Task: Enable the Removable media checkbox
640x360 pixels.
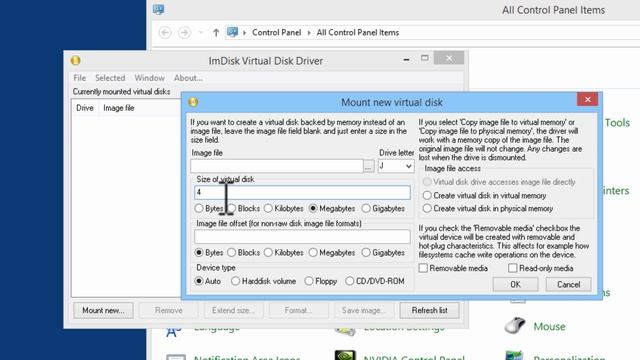Action: [x=423, y=268]
